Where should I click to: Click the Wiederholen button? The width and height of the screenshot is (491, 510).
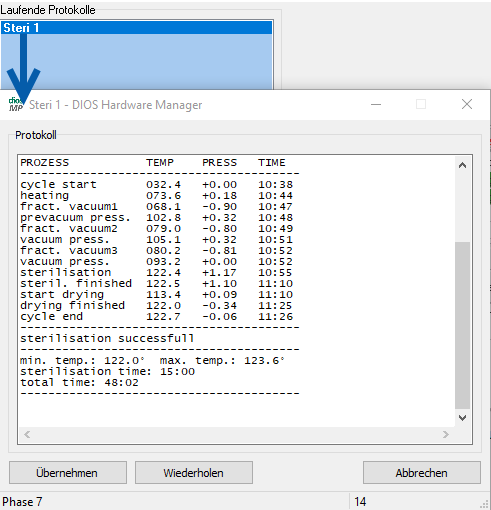click(x=194, y=473)
